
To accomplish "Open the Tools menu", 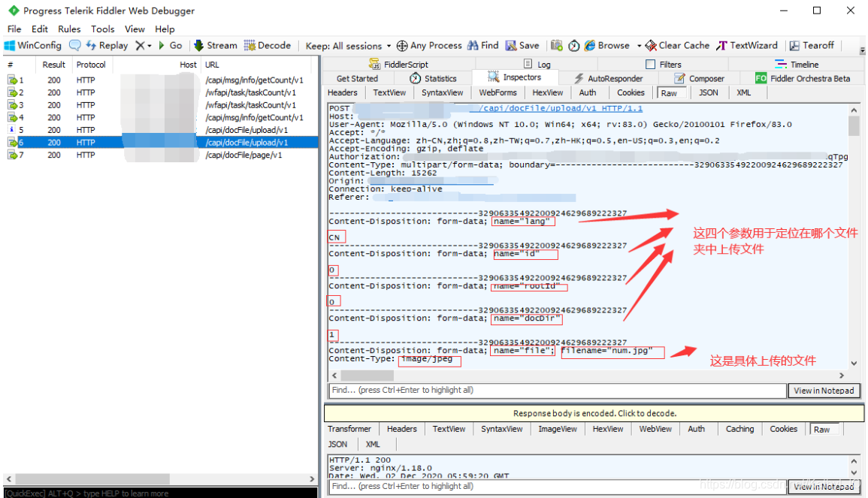I will [x=102, y=29].
